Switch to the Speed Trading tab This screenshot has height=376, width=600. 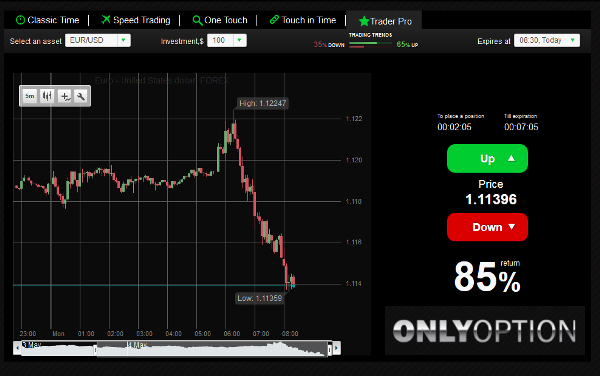tap(136, 20)
